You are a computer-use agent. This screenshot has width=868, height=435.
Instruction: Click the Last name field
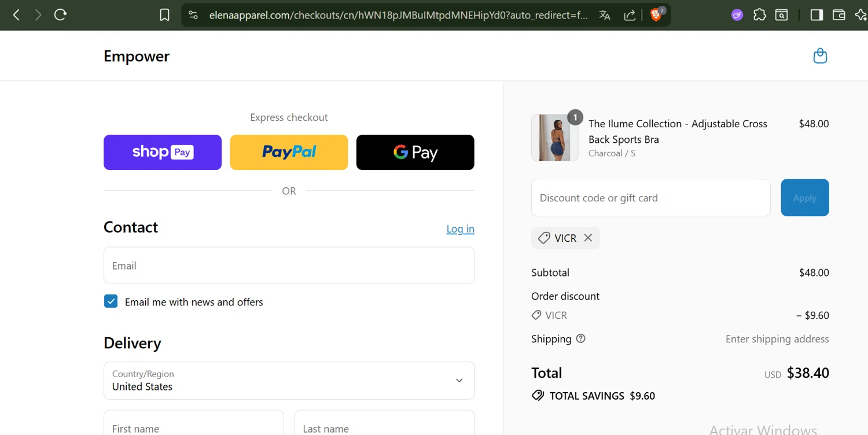click(x=384, y=422)
